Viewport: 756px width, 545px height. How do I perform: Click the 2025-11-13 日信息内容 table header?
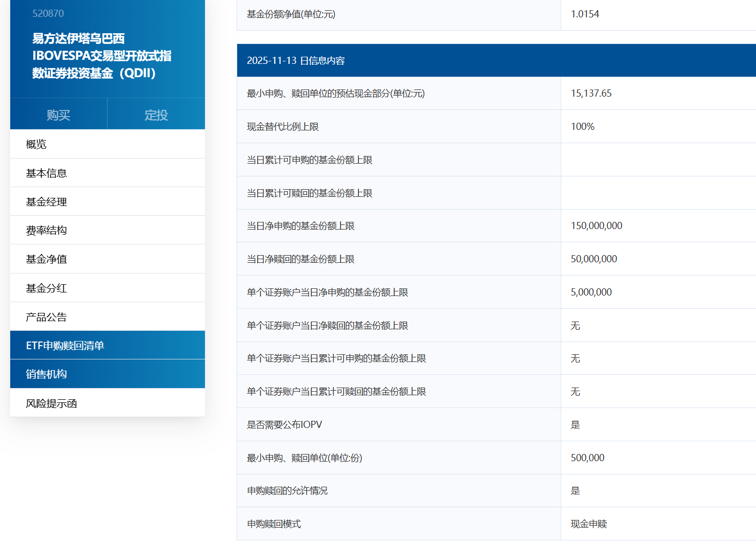pyautogui.click(x=296, y=61)
